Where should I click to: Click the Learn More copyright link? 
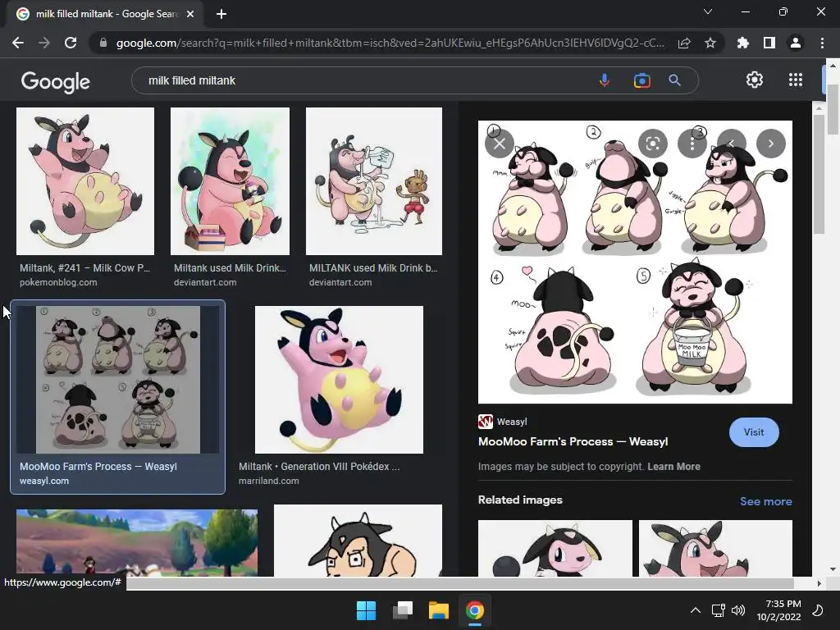[x=673, y=467]
